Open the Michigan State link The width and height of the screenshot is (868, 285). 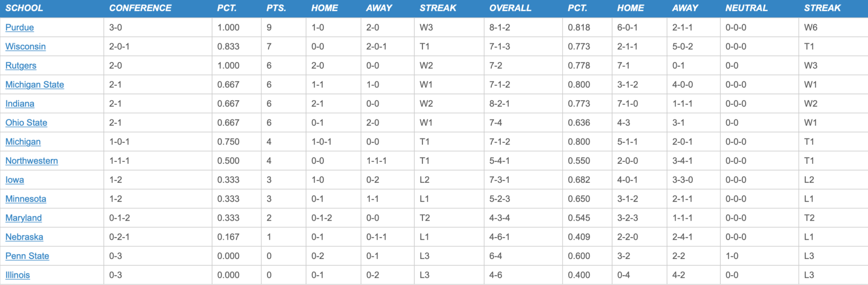tap(34, 85)
